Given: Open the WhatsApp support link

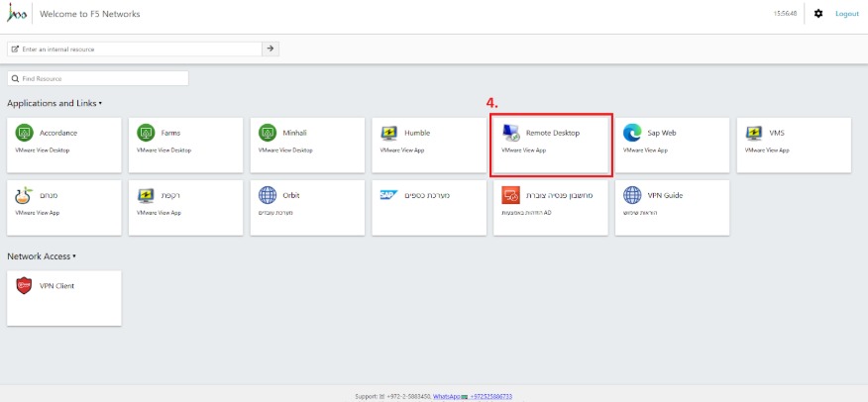Looking at the screenshot, I should 447,396.
